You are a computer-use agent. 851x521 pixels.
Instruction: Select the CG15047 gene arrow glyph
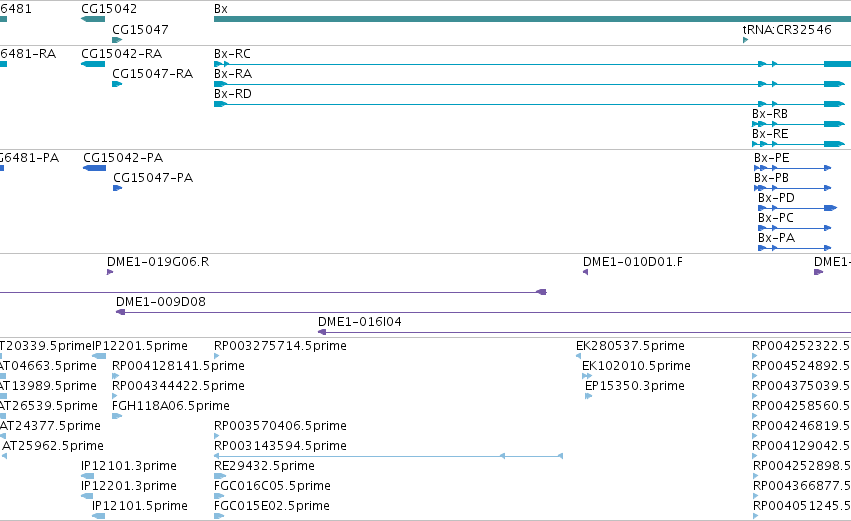click(117, 40)
